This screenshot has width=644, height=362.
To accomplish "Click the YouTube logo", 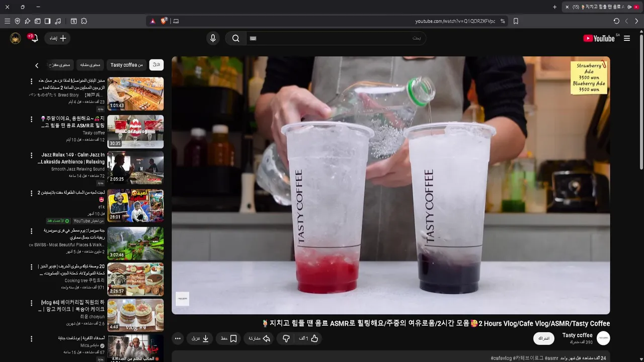I will 599,38.
